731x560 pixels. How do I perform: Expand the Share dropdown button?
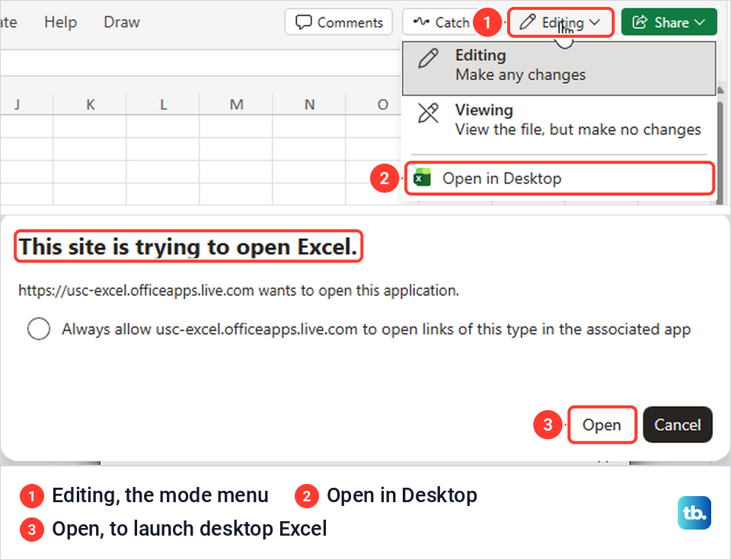point(669,22)
